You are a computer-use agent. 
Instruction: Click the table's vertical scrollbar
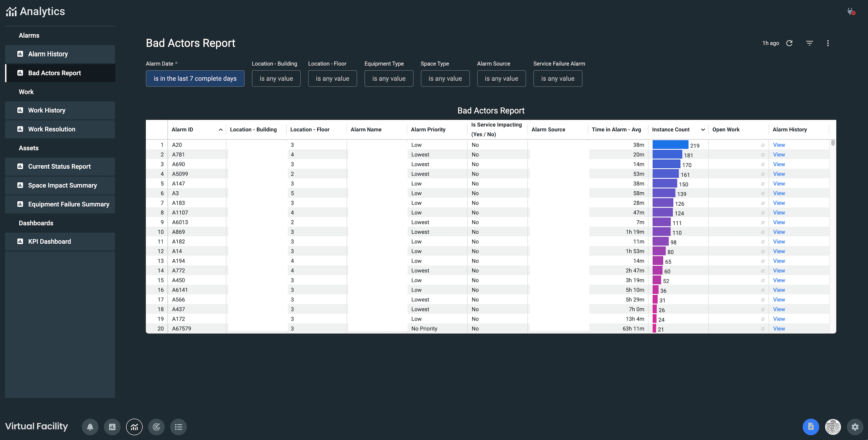tap(833, 143)
